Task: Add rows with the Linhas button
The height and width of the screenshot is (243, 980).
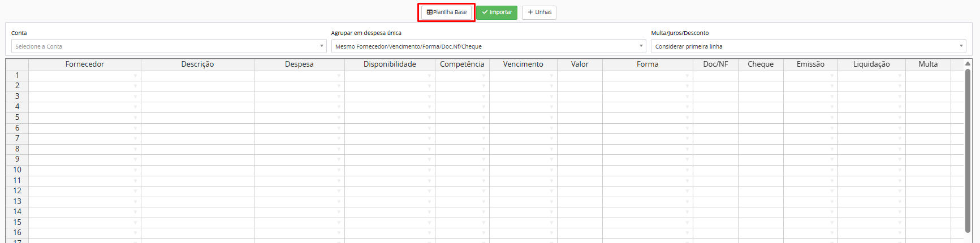Action: point(539,12)
